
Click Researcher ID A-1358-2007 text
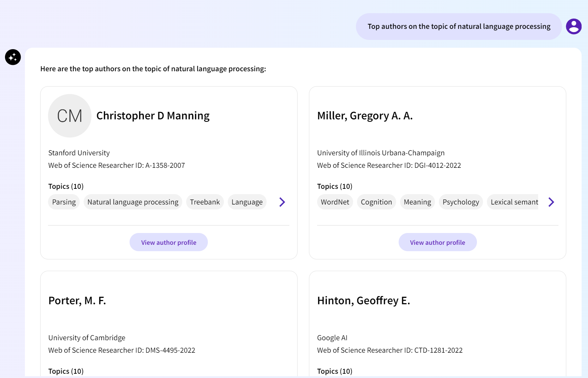click(x=117, y=165)
